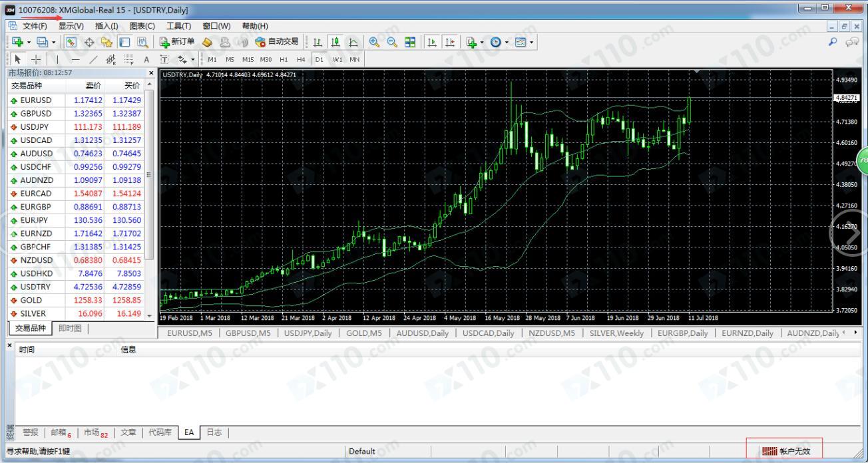868x463 pixels.
Task: Zoom out on the chart
Action: click(392, 42)
